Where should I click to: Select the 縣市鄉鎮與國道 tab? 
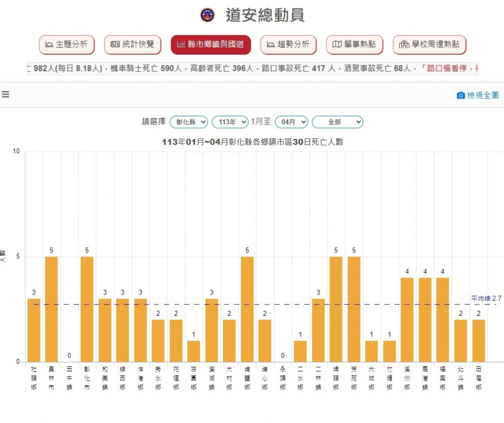[x=211, y=45]
